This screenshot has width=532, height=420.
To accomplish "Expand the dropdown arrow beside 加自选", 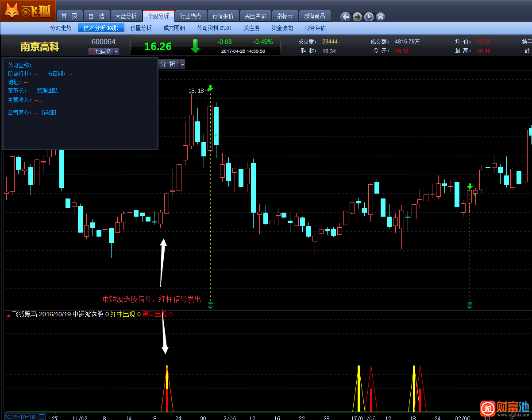I will point(116,51).
